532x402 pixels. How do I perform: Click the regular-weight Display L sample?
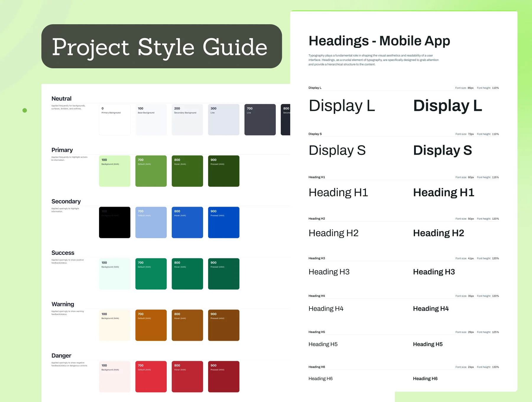click(x=342, y=106)
